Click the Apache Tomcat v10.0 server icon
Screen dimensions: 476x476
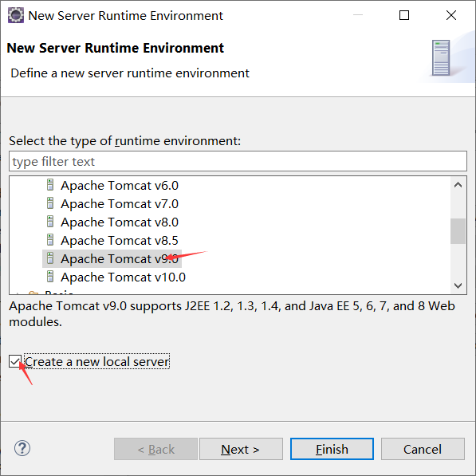(50, 277)
